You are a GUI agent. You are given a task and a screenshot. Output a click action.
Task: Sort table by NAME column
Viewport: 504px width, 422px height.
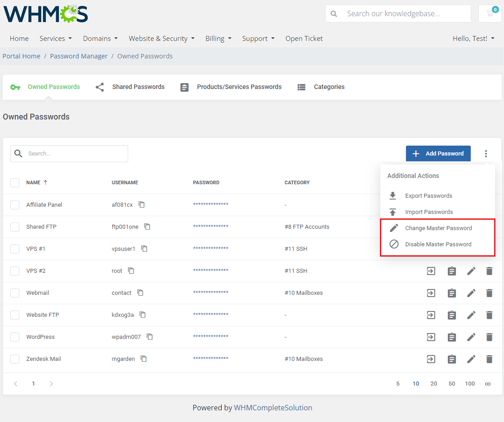(x=37, y=182)
